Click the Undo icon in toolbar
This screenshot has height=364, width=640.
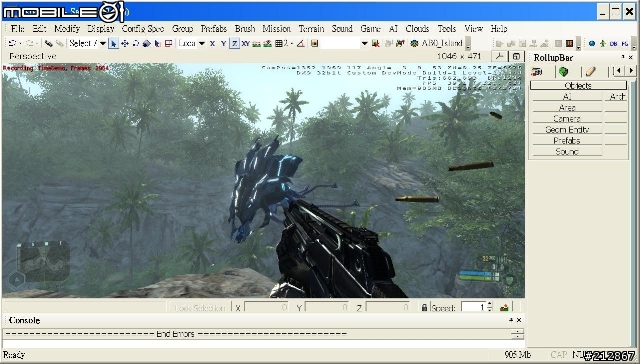(12, 43)
